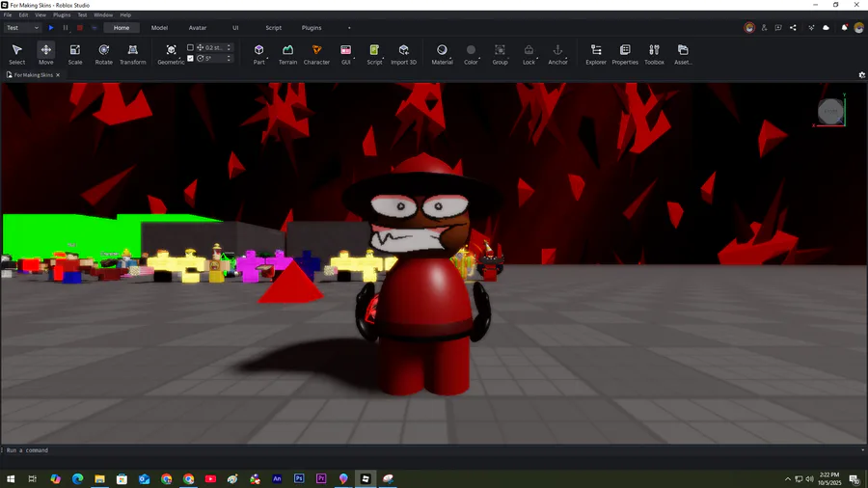
Task: Open the Character tool
Action: 316,54
